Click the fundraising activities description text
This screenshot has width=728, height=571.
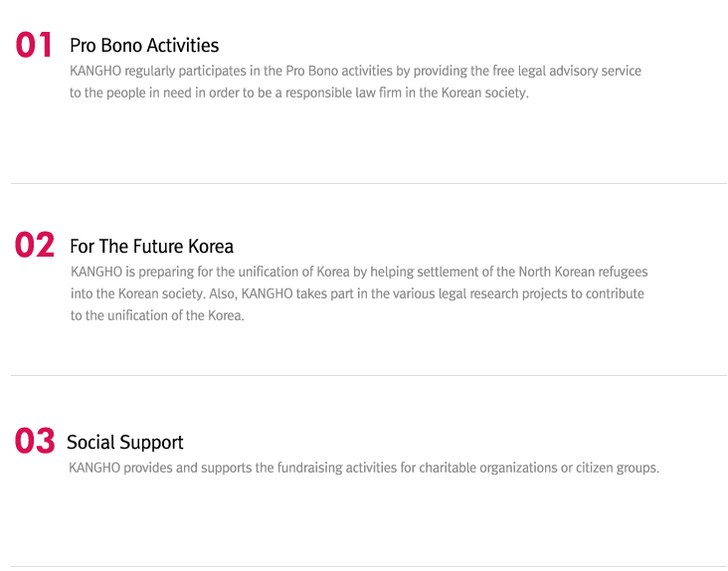(x=364, y=468)
